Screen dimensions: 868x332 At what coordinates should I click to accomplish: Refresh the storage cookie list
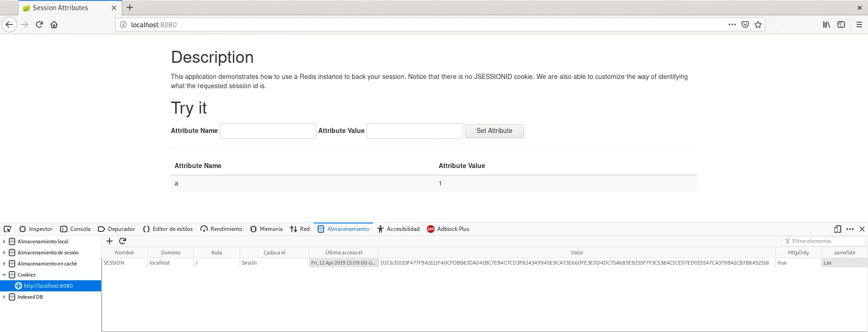pos(122,241)
